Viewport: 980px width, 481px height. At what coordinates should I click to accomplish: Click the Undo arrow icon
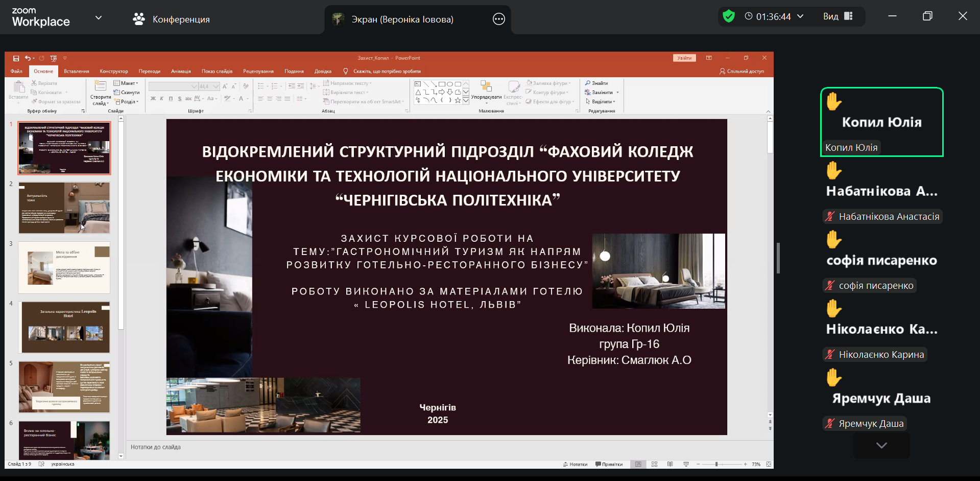point(28,58)
